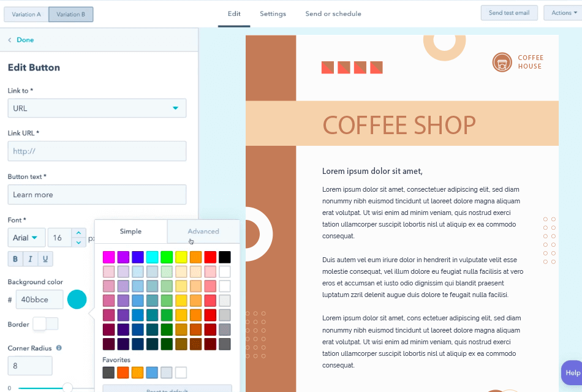Screen dimensions: 582x392
Task: Open the Arial font family dropdown
Action: (26, 238)
